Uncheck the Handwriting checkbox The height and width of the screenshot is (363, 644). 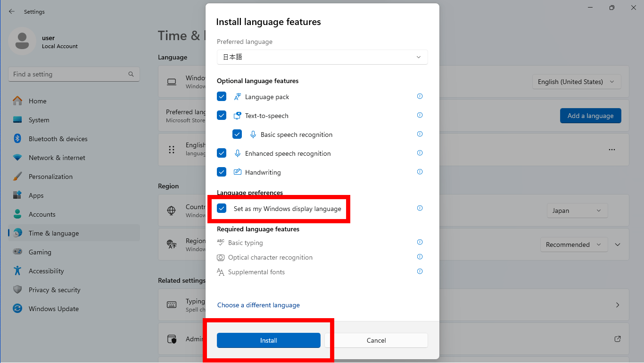click(222, 172)
